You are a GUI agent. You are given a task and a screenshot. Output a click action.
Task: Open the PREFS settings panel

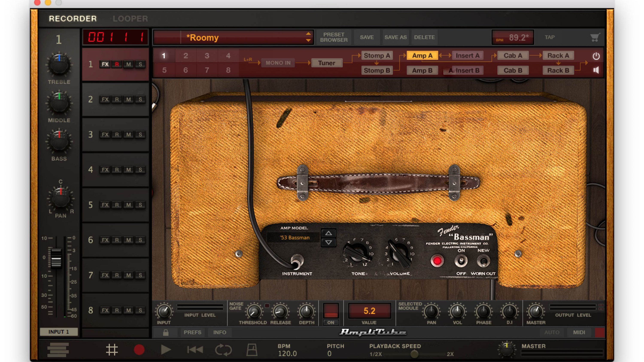(x=192, y=332)
